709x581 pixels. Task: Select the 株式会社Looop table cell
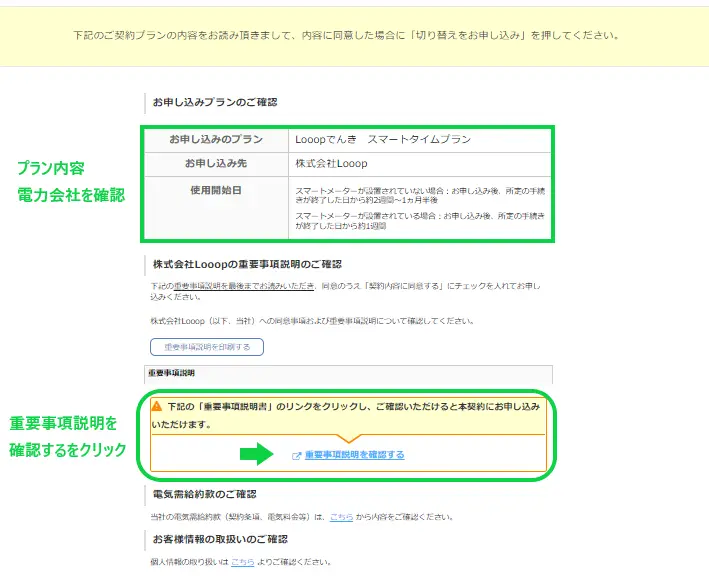click(420, 164)
